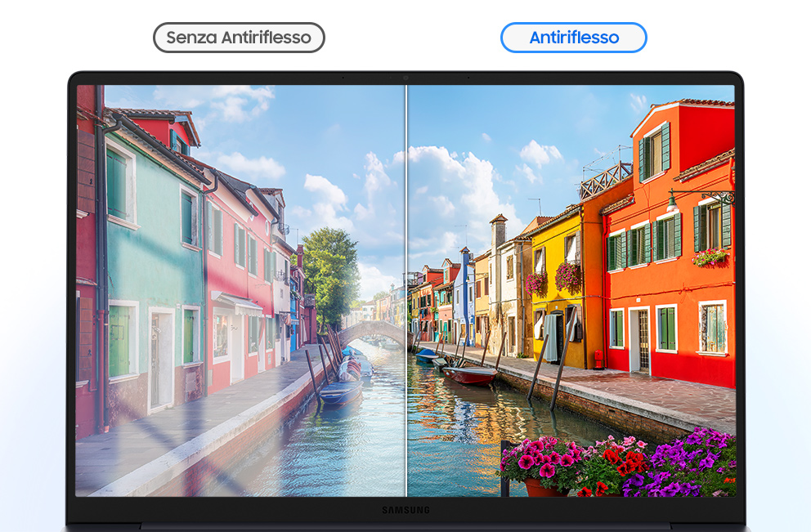
Task: Click the window flower box on red house
Action: 710,257
